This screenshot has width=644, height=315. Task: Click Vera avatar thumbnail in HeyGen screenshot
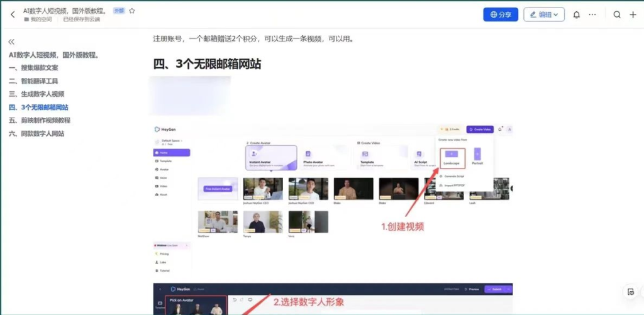[x=308, y=222]
